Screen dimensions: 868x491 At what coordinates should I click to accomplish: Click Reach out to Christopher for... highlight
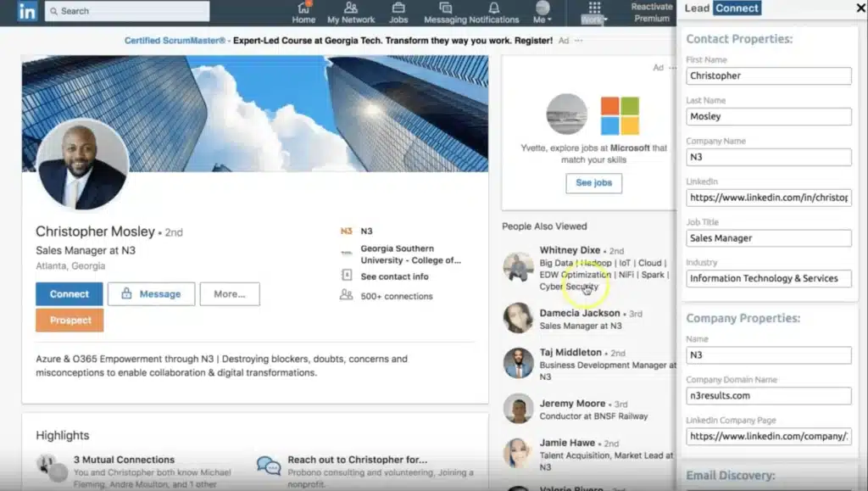tap(357, 460)
